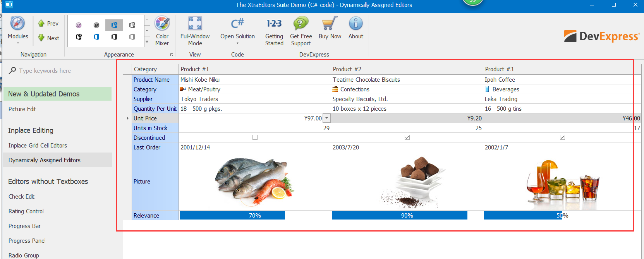
Task: Click the Confections cake icon
Action: click(x=335, y=89)
